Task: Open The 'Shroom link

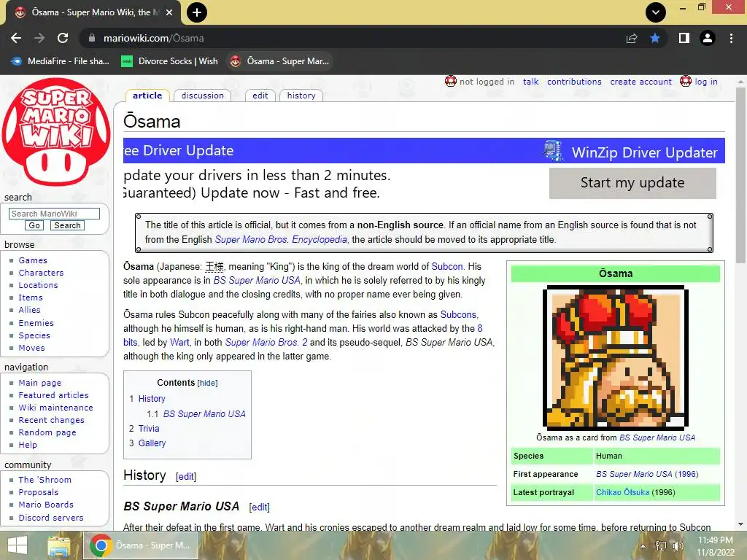Action: pos(44,480)
